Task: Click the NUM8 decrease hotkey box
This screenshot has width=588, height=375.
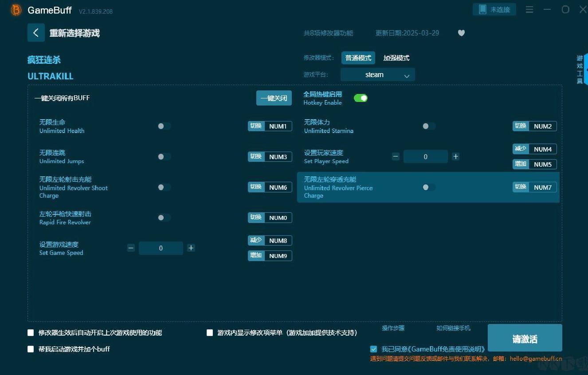Action: [x=278, y=241]
